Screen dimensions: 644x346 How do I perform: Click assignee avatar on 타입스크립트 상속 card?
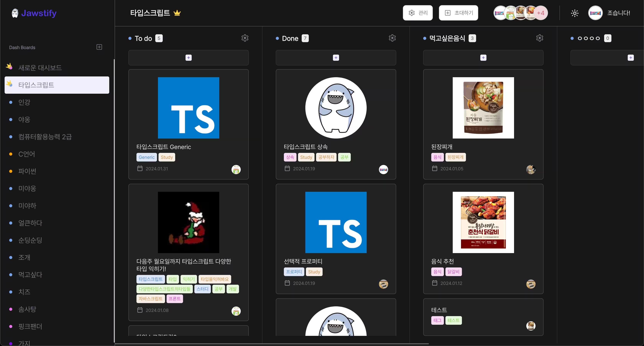click(x=383, y=170)
